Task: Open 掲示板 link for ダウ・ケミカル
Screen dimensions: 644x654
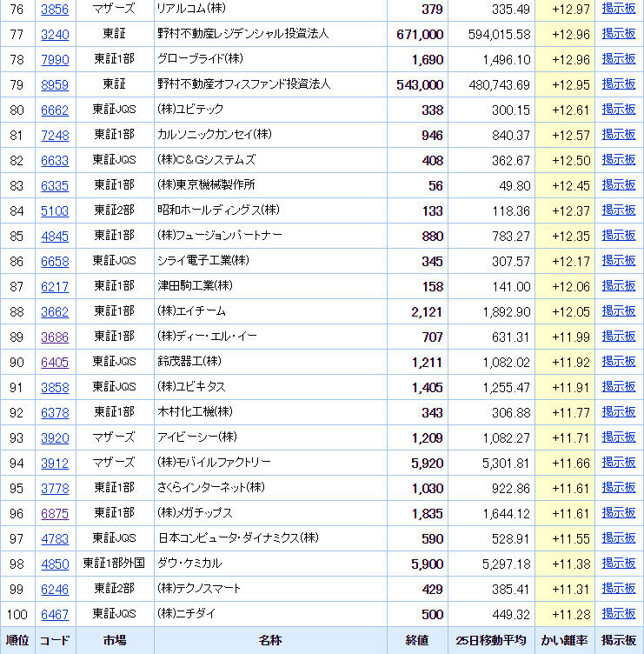Action: (619, 563)
